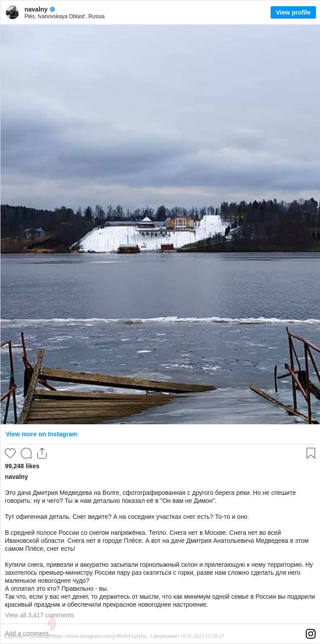
Task: Click the View profile button
Action: tap(293, 12)
